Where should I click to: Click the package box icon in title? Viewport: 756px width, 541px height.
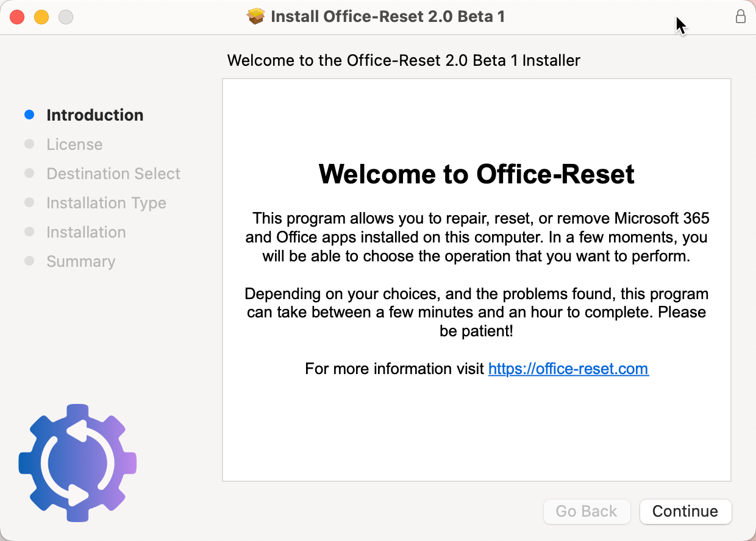256,16
